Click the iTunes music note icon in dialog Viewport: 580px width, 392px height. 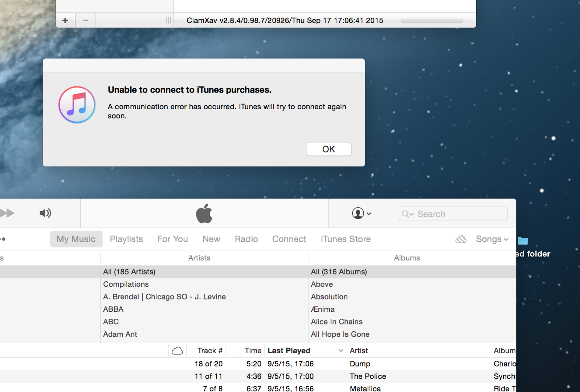pyautogui.click(x=77, y=105)
